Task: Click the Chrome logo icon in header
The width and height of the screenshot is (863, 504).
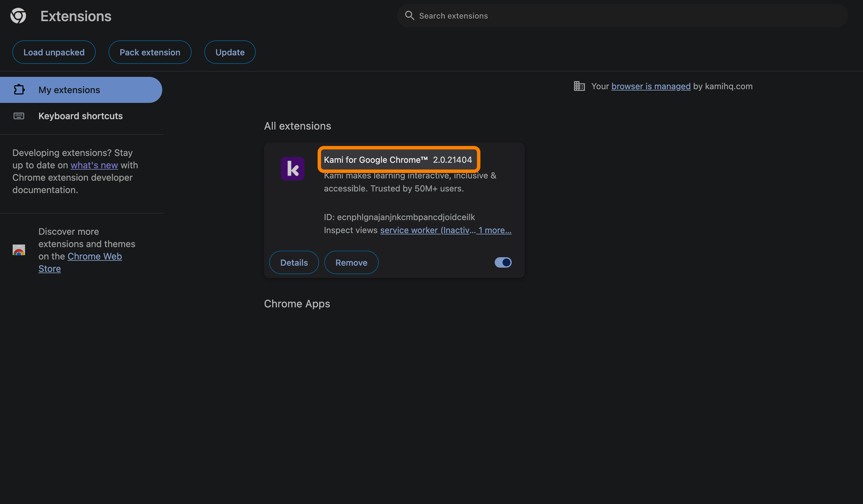Action: pos(18,16)
